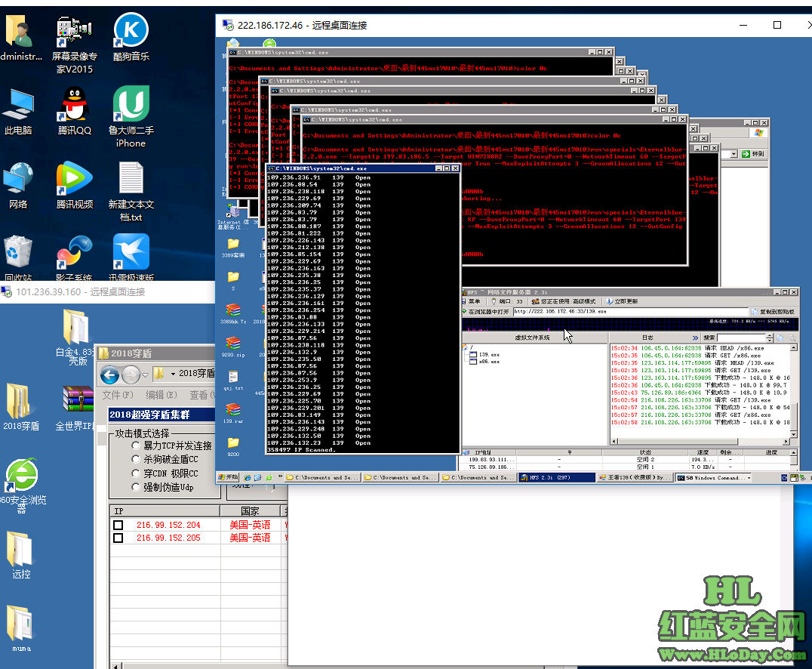Open the 腾讯视频 desktop icon
The width and height of the screenshot is (812, 669).
coord(74,181)
